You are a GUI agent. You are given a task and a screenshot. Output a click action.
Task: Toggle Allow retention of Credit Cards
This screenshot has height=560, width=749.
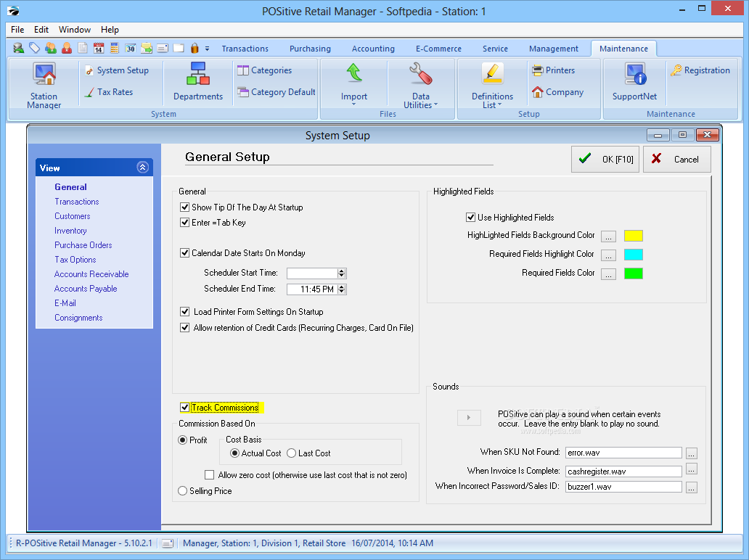184,328
